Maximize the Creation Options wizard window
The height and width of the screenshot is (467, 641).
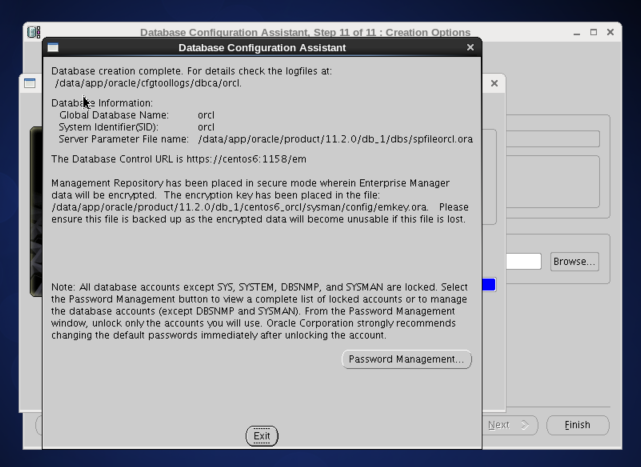coord(595,33)
